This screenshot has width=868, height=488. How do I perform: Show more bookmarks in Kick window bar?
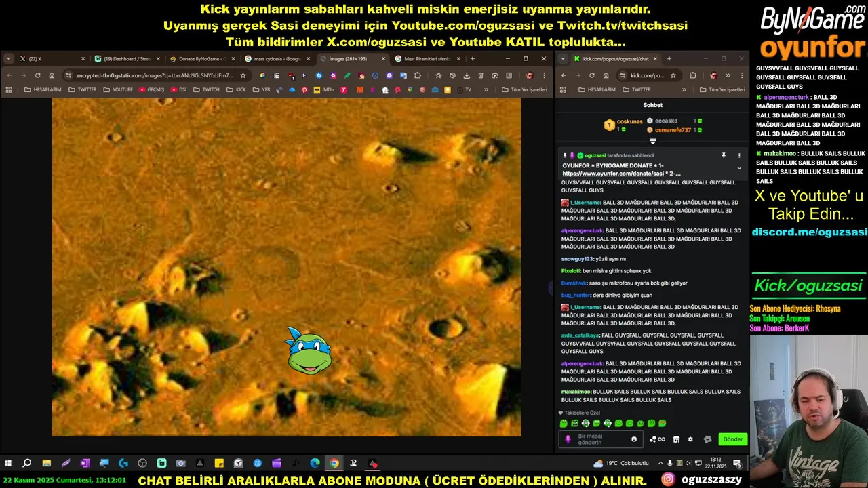tap(684, 89)
